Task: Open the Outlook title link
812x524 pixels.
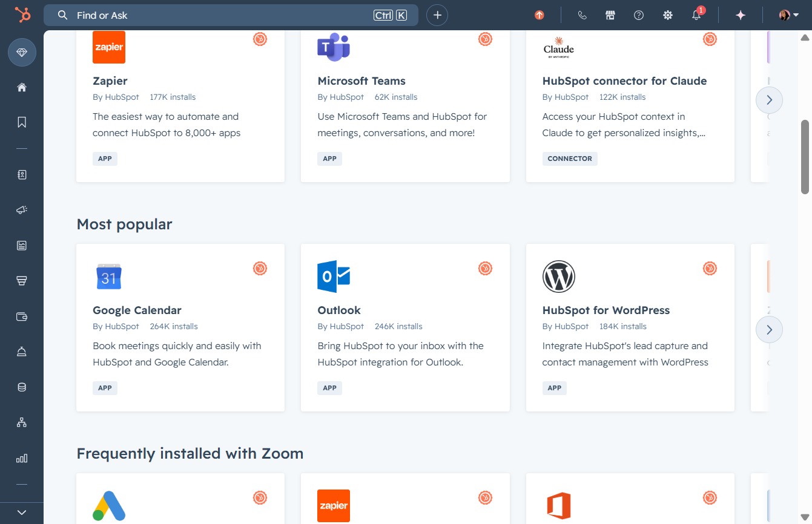Action: click(339, 310)
